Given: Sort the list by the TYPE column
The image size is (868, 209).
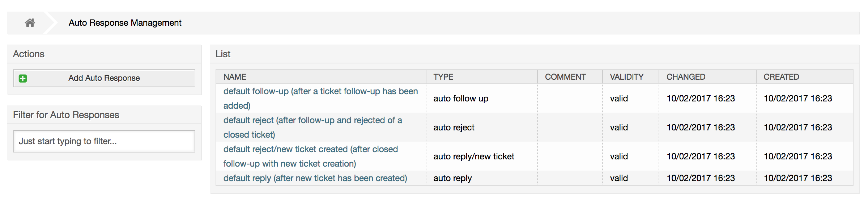Looking at the screenshot, I should click(443, 76).
